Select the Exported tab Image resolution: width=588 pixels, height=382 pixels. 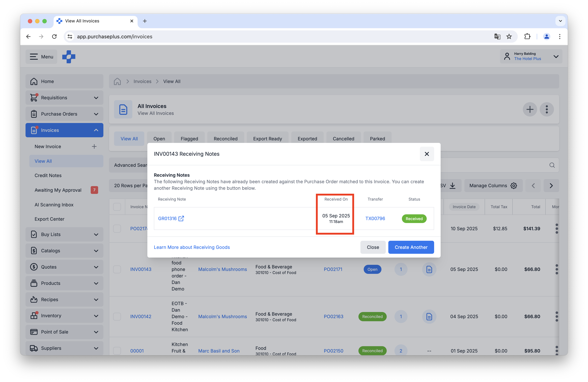[307, 139]
